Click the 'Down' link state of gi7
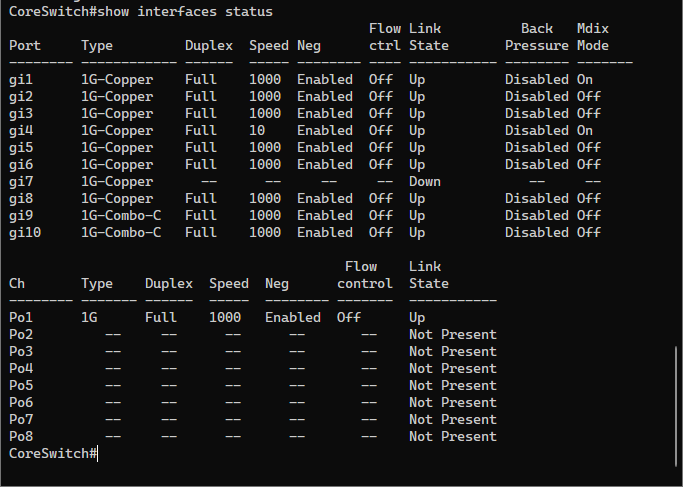Image resolution: width=683 pixels, height=487 pixels. (x=425, y=181)
